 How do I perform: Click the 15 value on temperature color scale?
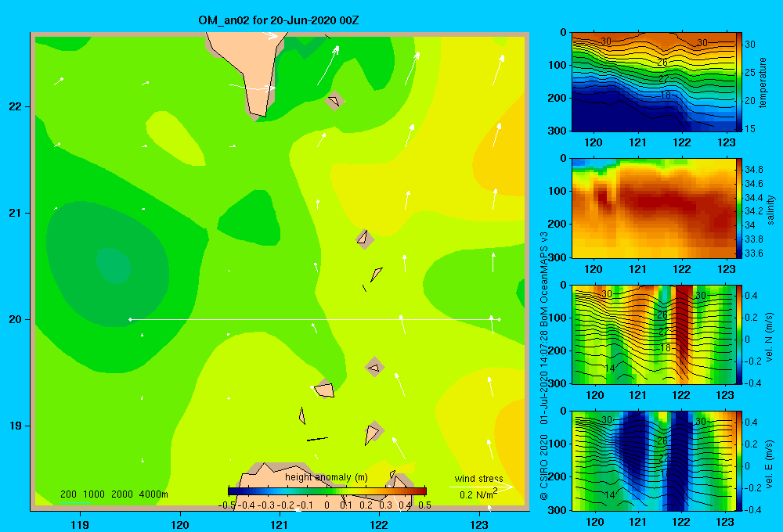750,129
